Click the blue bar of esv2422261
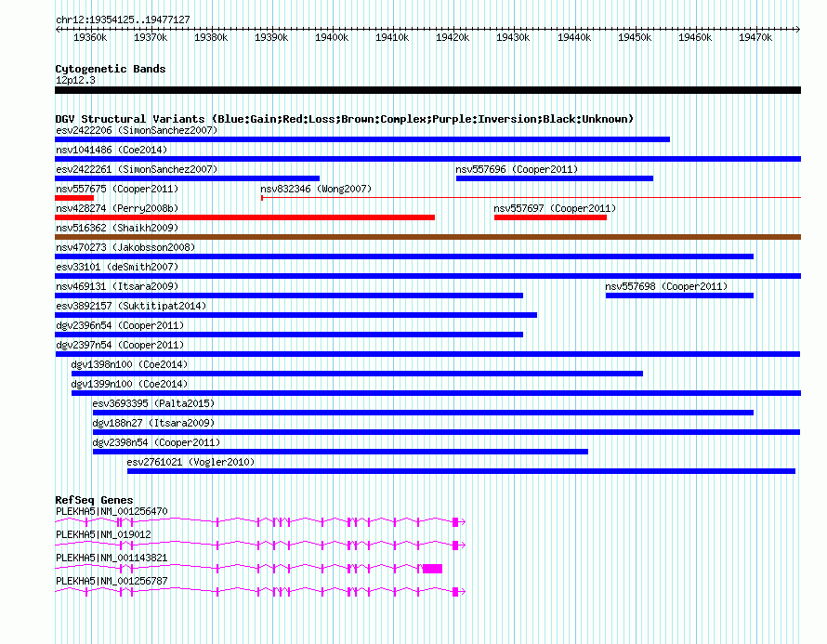The image size is (827, 644). pos(187,178)
